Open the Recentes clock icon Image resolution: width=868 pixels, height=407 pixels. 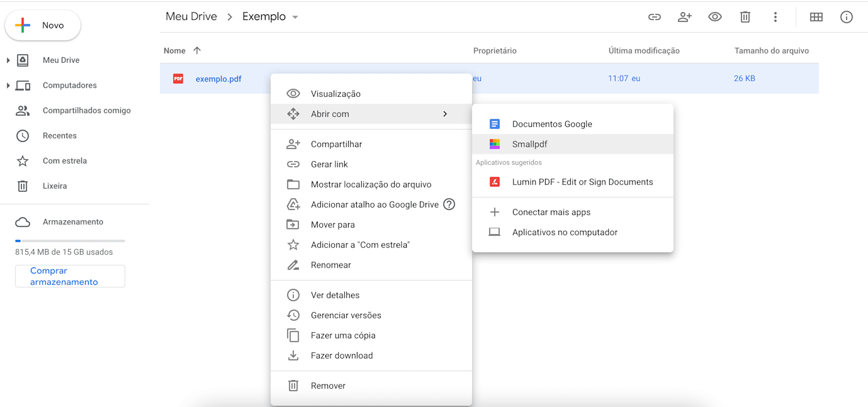23,136
